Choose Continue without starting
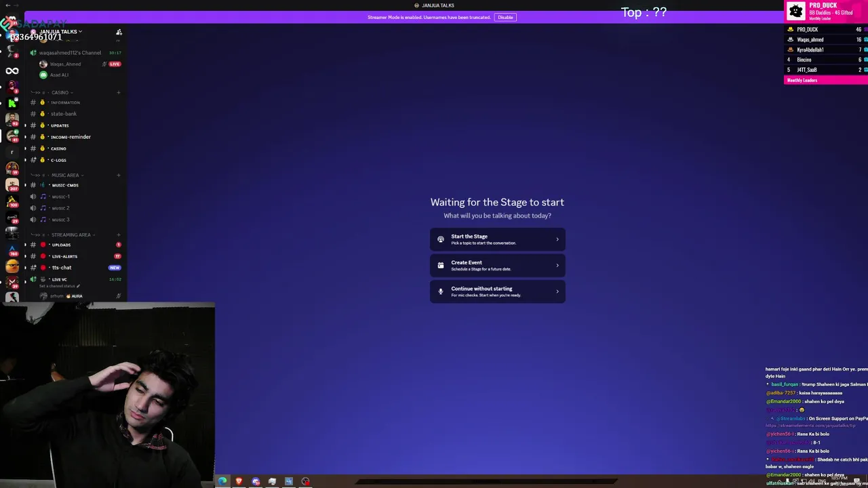 click(497, 291)
